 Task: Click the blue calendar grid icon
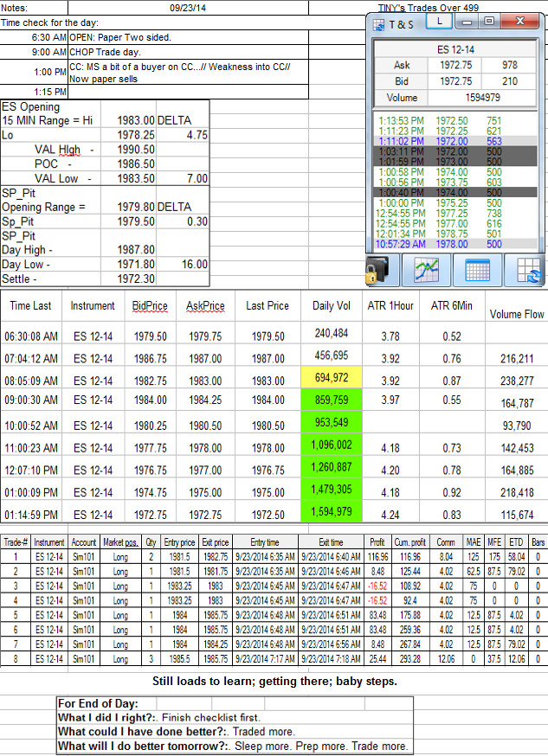pyautogui.click(x=477, y=270)
